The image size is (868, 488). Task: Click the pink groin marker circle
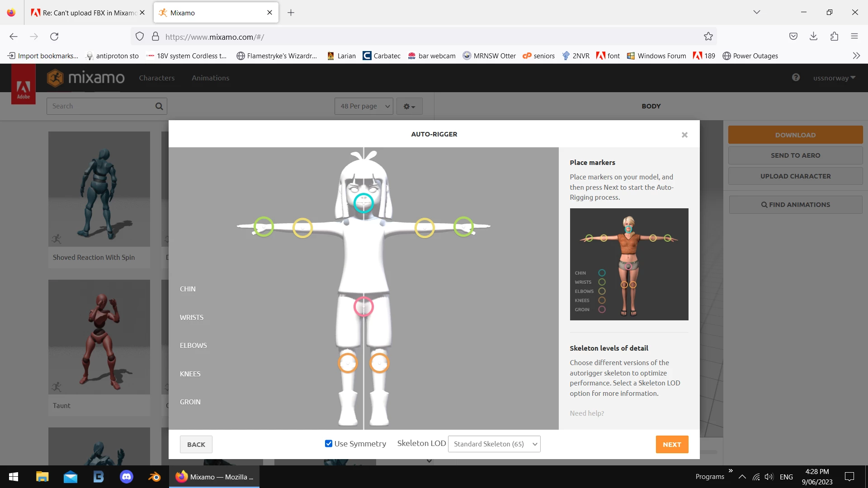(x=363, y=306)
